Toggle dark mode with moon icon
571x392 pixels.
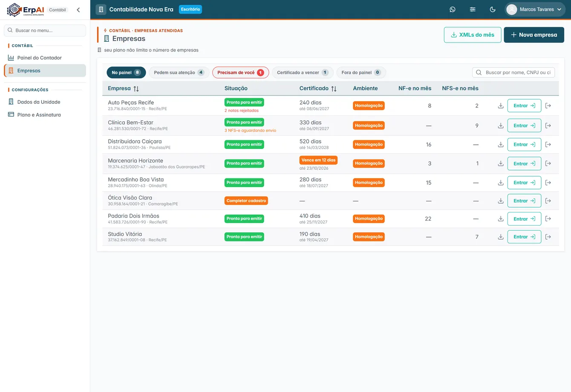click(x=493, y=9)
